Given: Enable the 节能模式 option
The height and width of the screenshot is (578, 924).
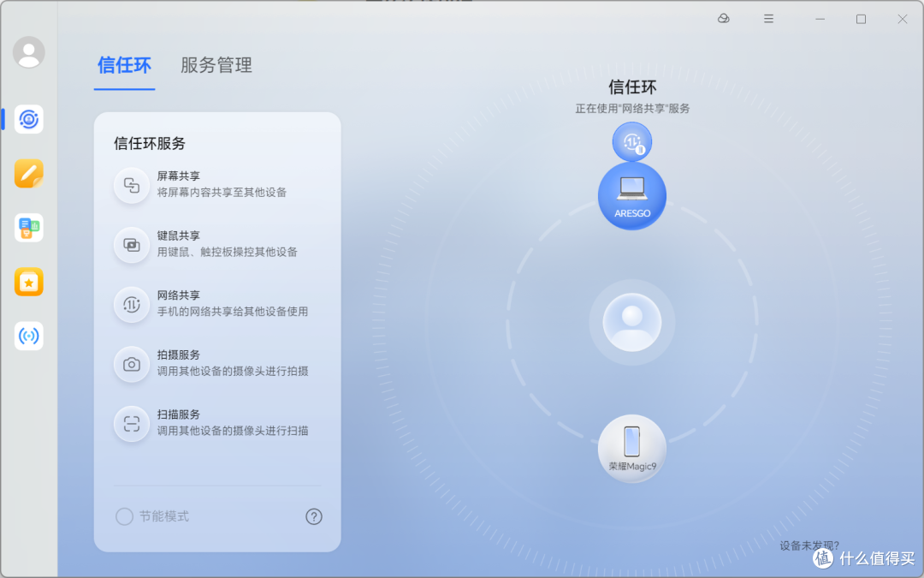Looking at the screenshot, I should (124, 516).
